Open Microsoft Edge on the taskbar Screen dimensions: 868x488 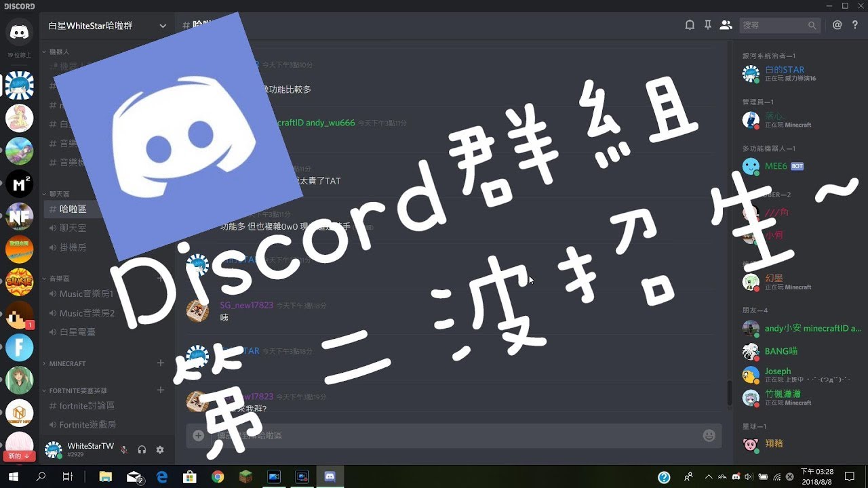[x=161, y=477]
